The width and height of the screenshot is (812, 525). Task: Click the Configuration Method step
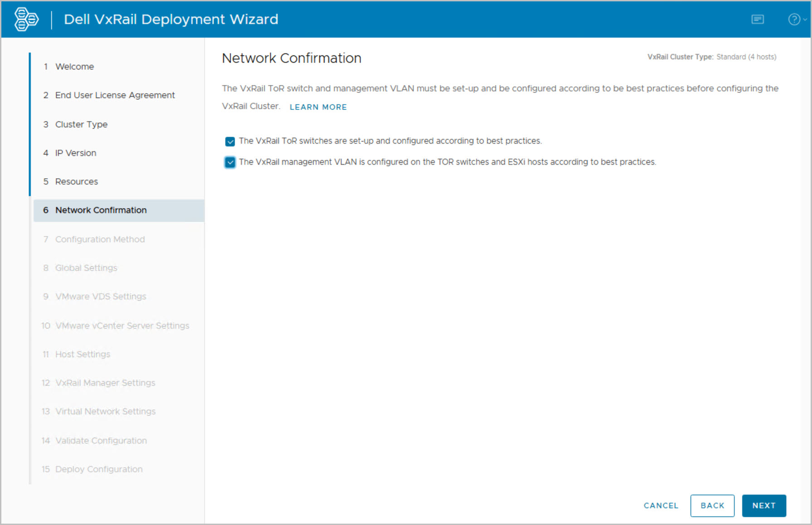coord(100,239)
